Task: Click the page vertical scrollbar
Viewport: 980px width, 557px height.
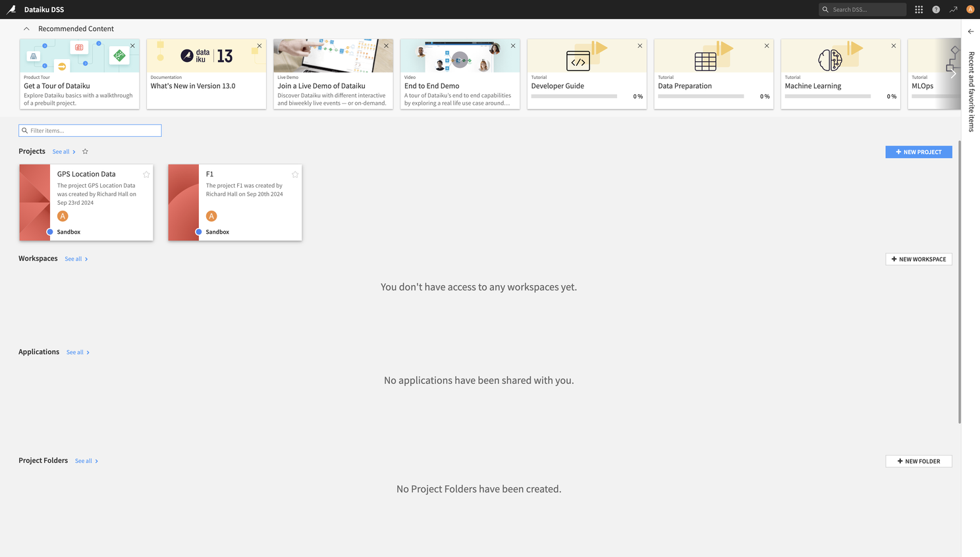Action: click(x=960, y=282)
